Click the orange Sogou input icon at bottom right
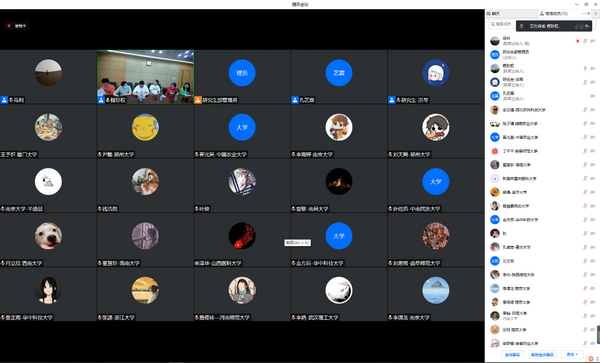Viewport: 600px width, 363px height. click(591, 359)
